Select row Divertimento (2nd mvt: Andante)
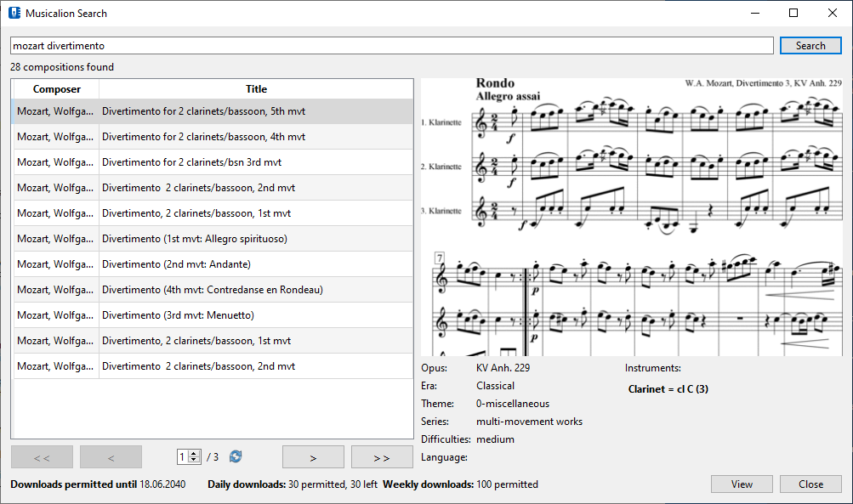The image size is (853, 504). [x=213, y=264]
